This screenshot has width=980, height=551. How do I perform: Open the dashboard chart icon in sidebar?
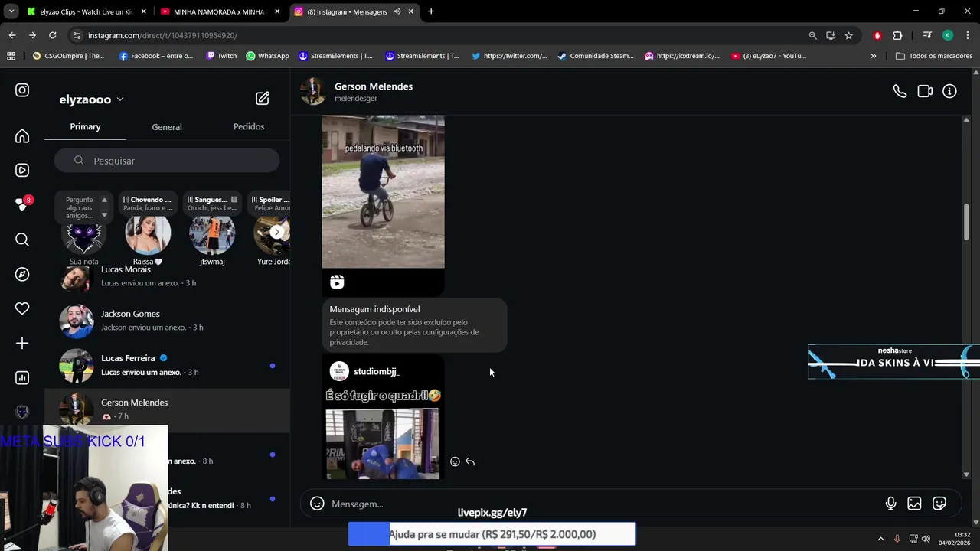coord(22,378)
